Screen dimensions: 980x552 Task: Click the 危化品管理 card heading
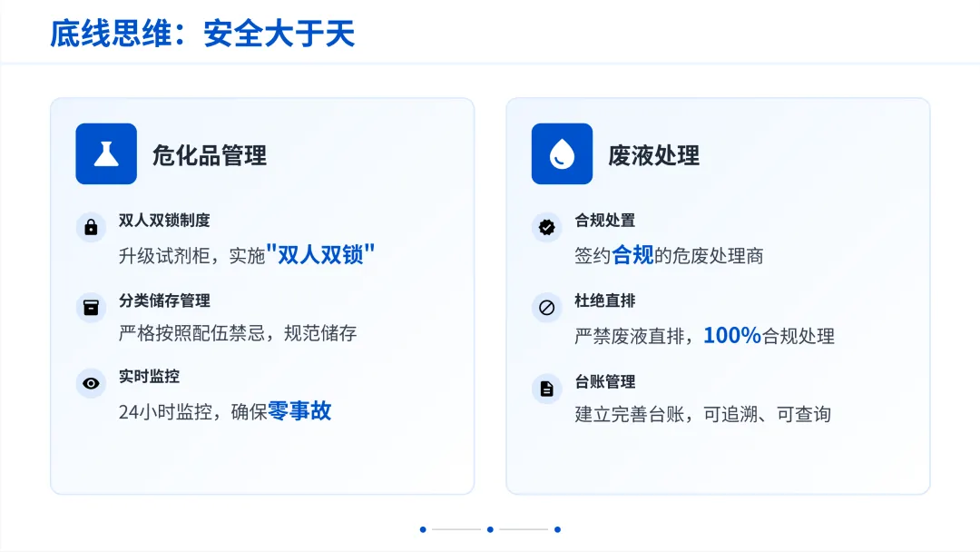point(210,155)
